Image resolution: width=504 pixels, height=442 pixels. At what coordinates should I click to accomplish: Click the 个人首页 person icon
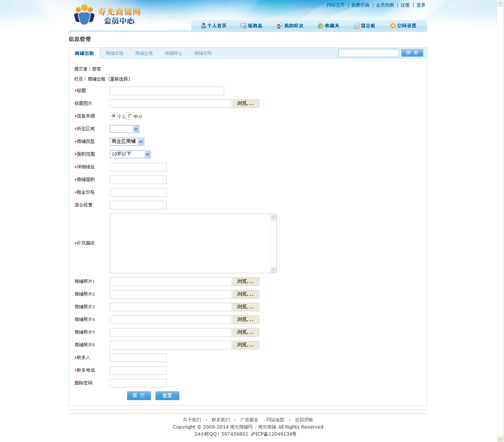click(x=203, y=26)
